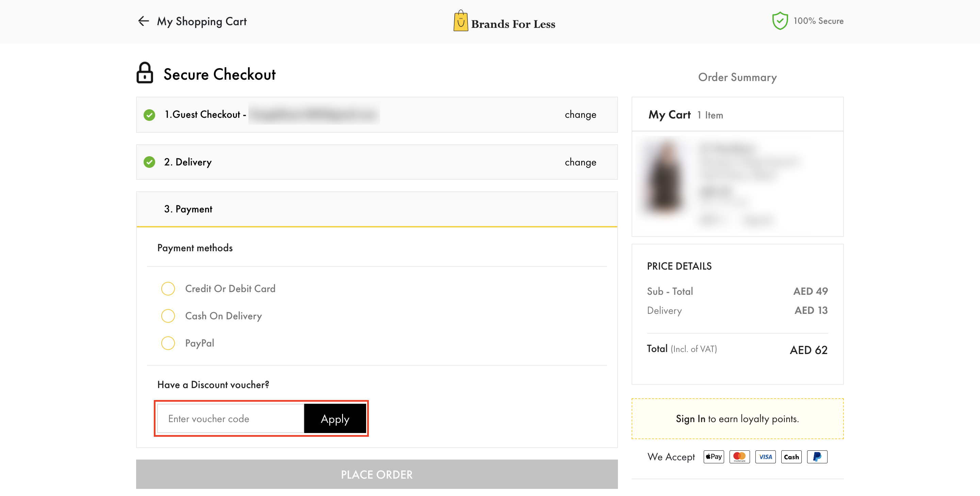
Task: Change the Delivery details
Action: coord(580,162)
